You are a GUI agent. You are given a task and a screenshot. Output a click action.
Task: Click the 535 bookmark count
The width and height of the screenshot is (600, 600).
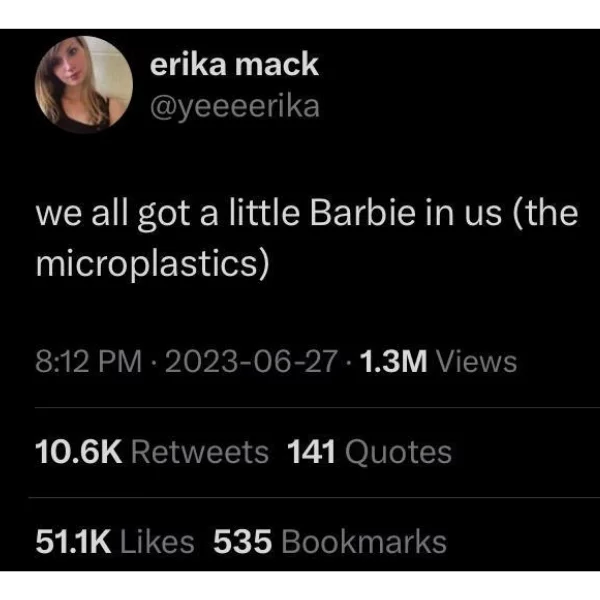tap(243, 541)
